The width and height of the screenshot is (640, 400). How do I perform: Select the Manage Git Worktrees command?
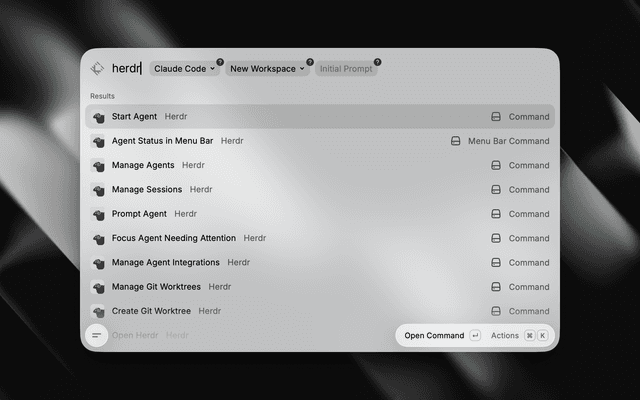pyautogui.click(x=320, y=287)
